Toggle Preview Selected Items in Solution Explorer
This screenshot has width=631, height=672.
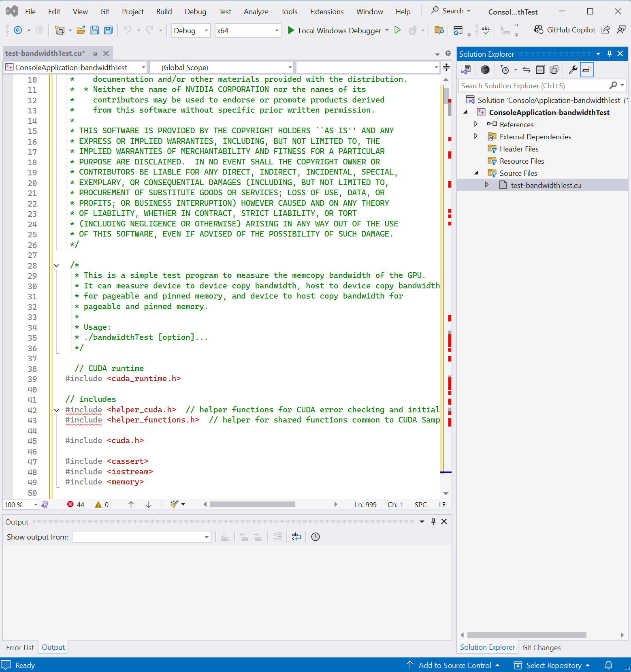(x=586, y=70)
